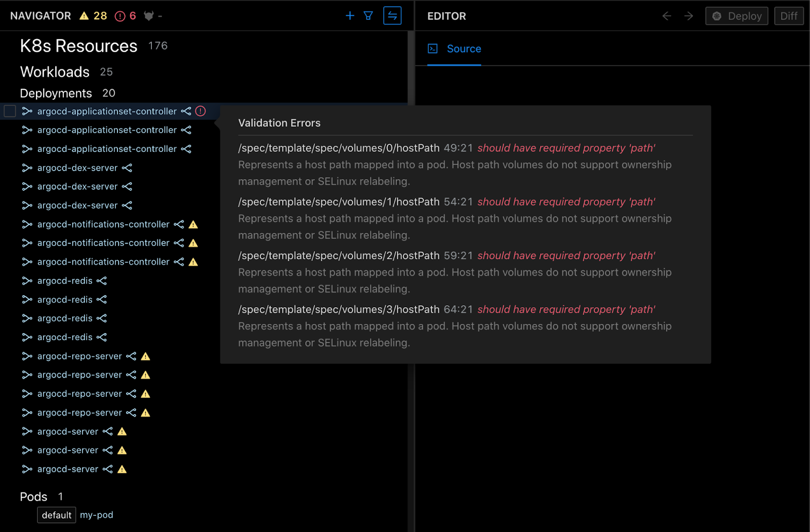The image size is (810, 532).
Task: Switch to the Source tab
Action: pyautogui.click(x=454, y=49)
